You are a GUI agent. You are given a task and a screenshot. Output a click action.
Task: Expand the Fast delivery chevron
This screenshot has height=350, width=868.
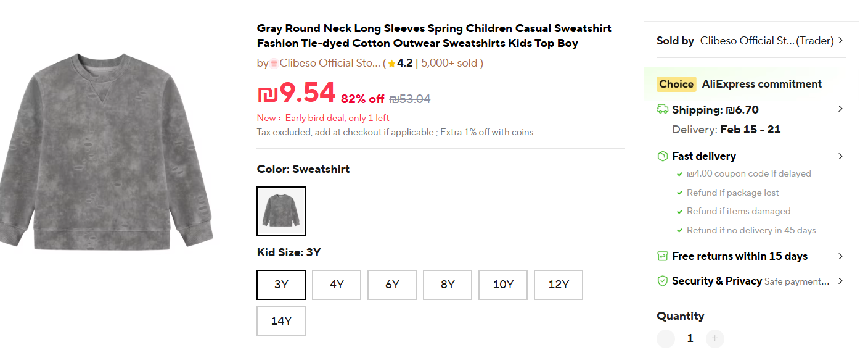tap(840, 156)
